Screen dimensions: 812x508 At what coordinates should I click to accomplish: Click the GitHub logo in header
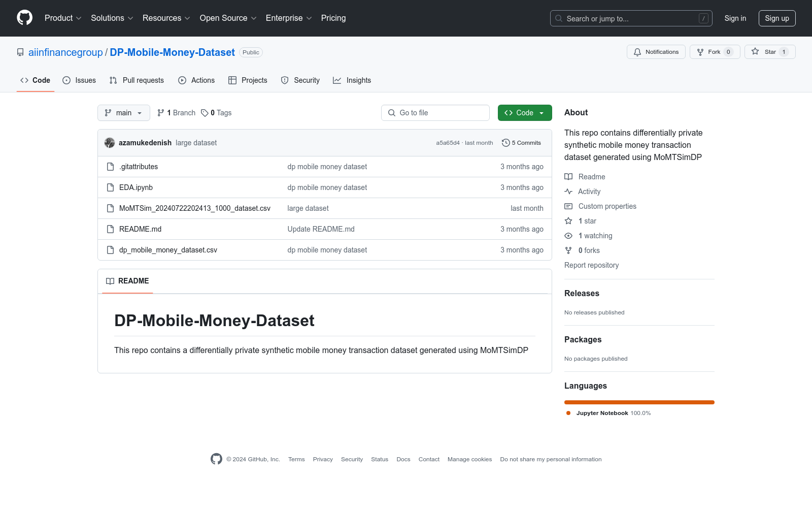pos(24,18)
